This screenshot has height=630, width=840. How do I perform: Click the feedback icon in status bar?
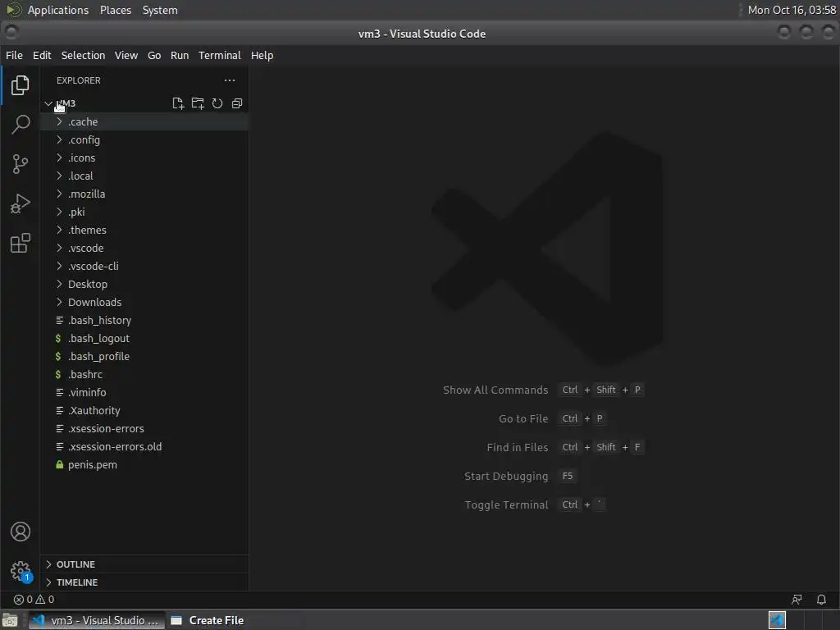pyautogui.click(x=797, y=600)
